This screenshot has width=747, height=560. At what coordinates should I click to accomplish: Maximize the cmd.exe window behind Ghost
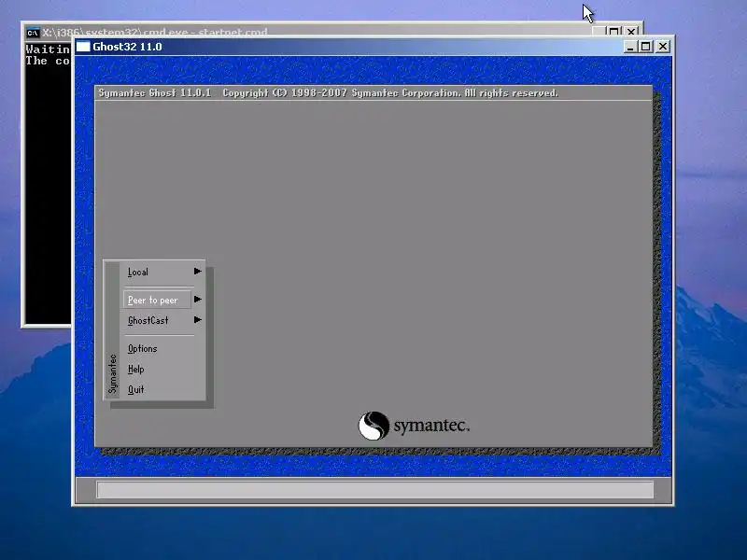click(614, 32)
